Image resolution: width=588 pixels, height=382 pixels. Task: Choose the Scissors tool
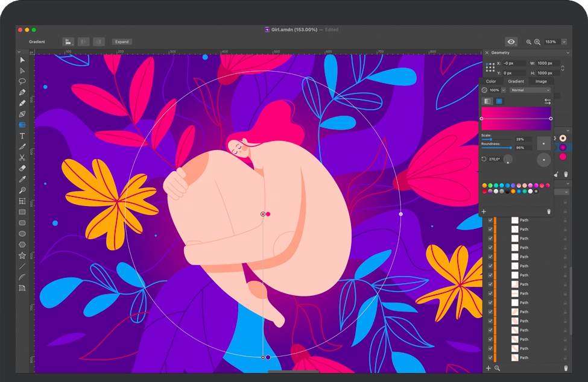22,157
